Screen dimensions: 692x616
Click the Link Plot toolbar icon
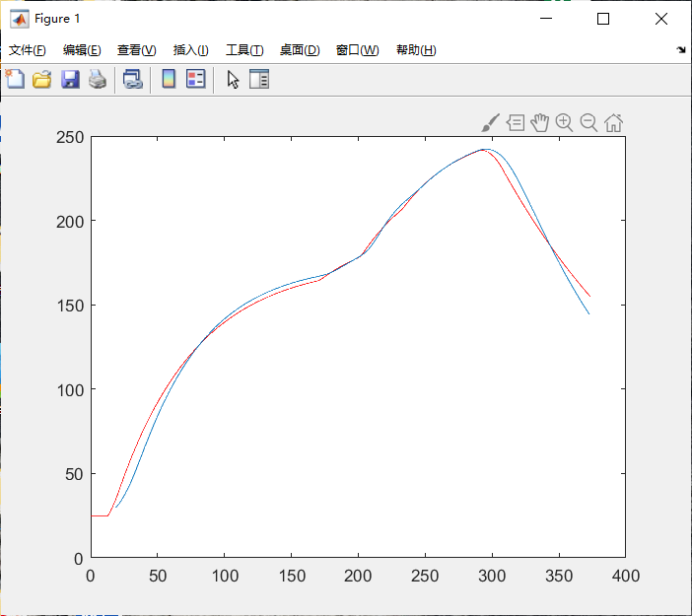coord(132,80)
